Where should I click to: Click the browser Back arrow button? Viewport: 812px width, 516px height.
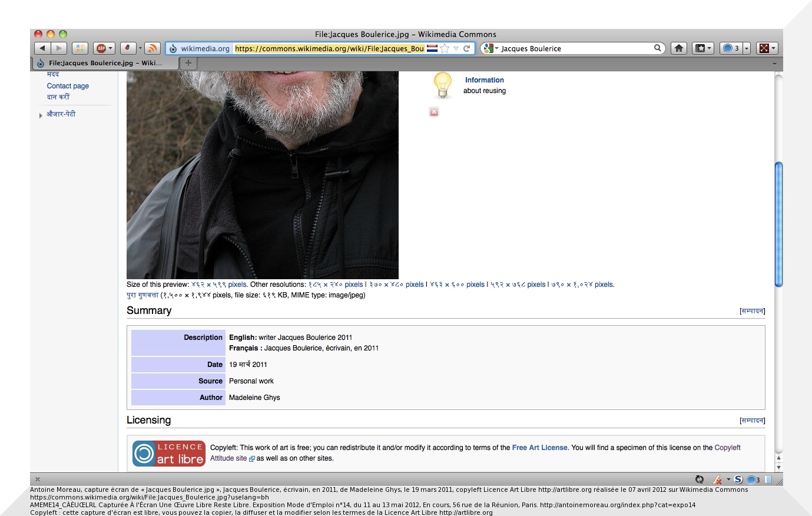pyautogui.click(x=42, y=48)
